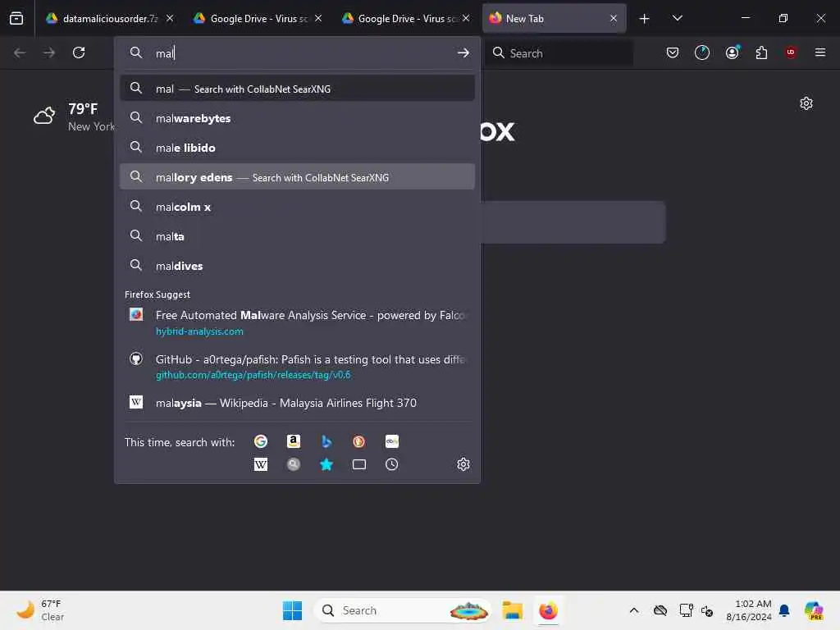The image size is (840, 630).
Task: Search history with the clock icon
Action: [x=391, y=464]
